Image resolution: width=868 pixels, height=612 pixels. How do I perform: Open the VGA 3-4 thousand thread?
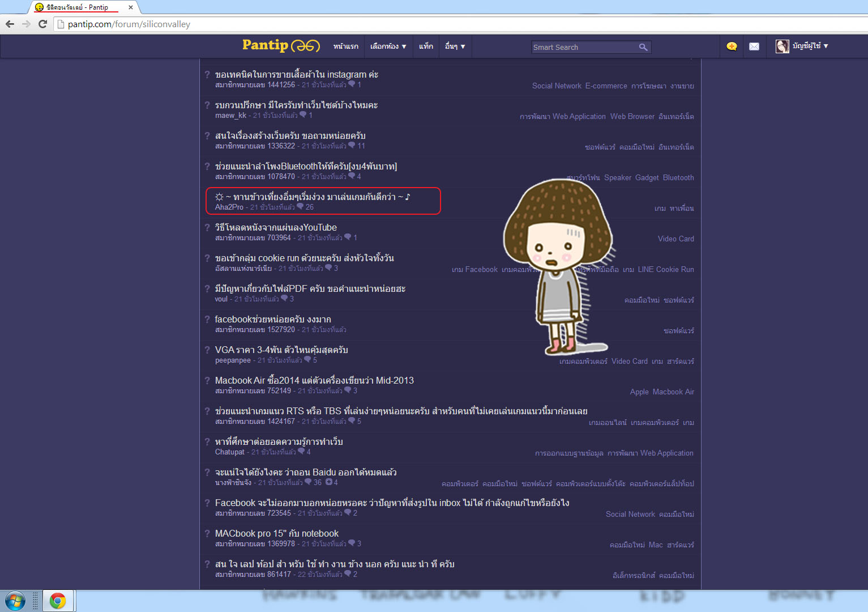(281, 350)
